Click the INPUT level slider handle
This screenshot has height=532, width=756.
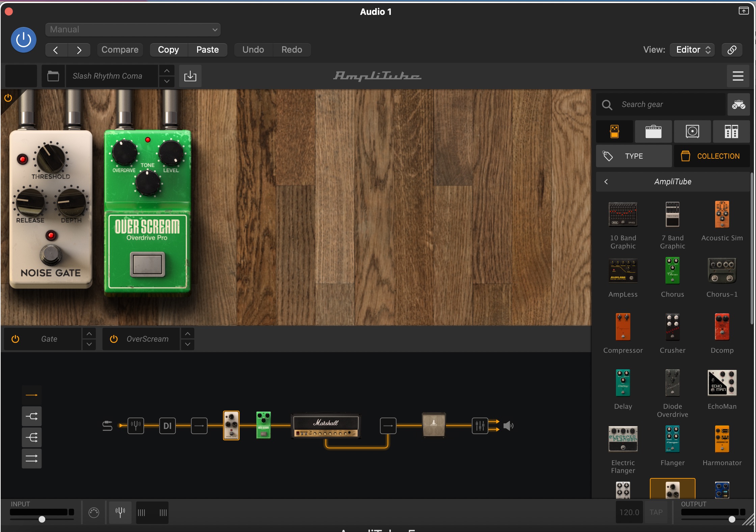click(42, 519)
